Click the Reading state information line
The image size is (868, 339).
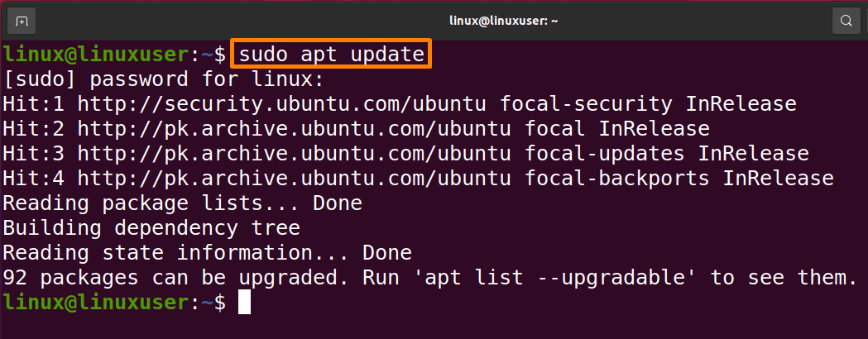pyautogui.click(x=207, y=253)
